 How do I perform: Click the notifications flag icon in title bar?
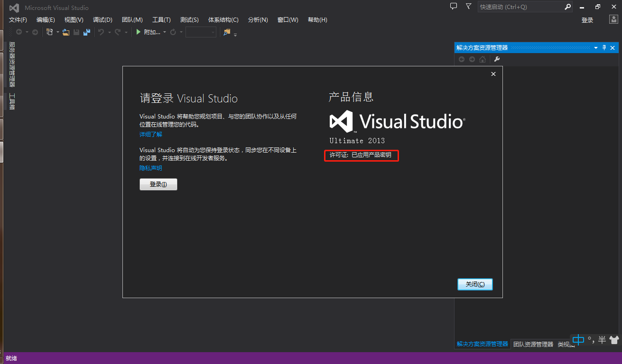[x=468, y=7]
